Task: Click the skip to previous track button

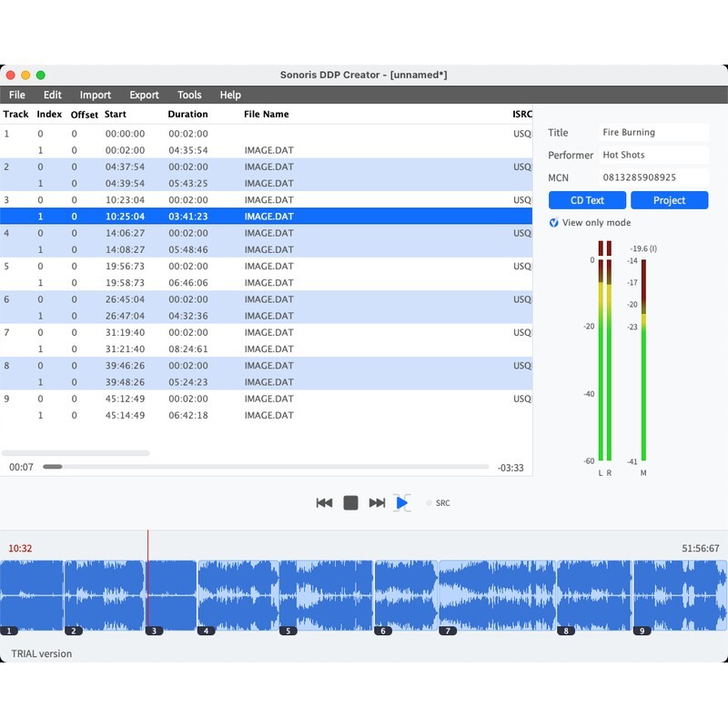Action: pos(324,503)
